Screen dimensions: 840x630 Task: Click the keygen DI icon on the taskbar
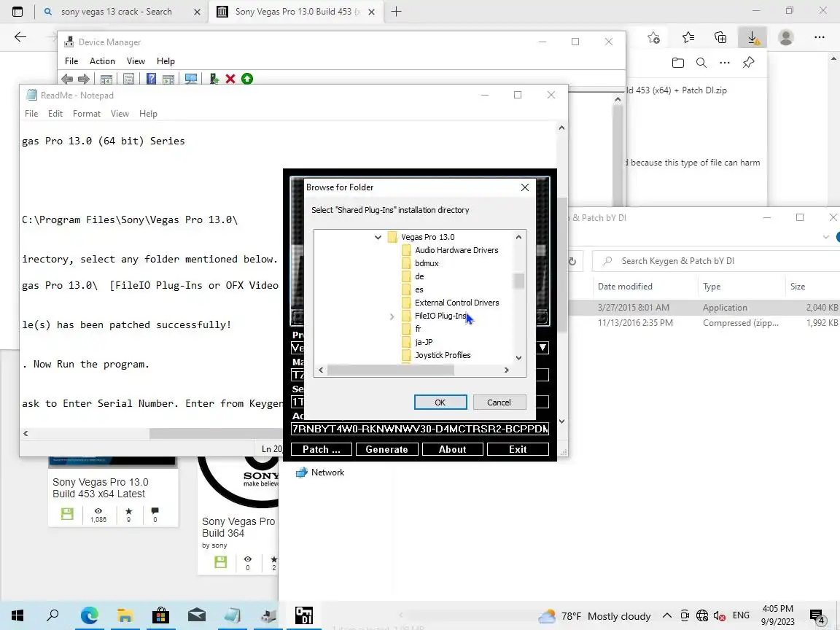304,615
